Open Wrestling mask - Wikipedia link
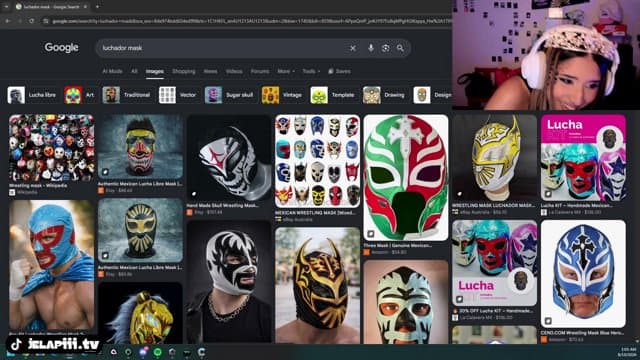Screen dimensions: 640x360 (38, 185)
